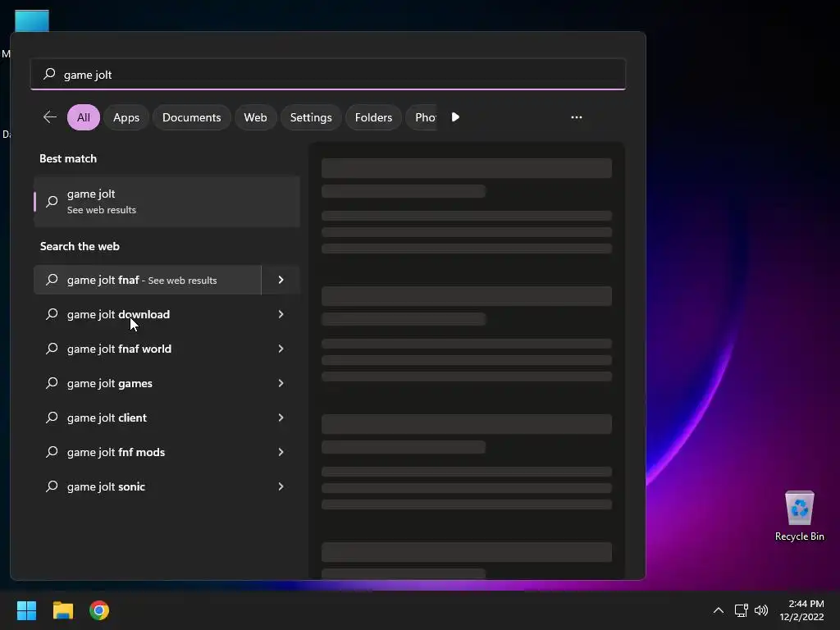
Task: Switch to the Folders filter tab
Action: point(373,117)
